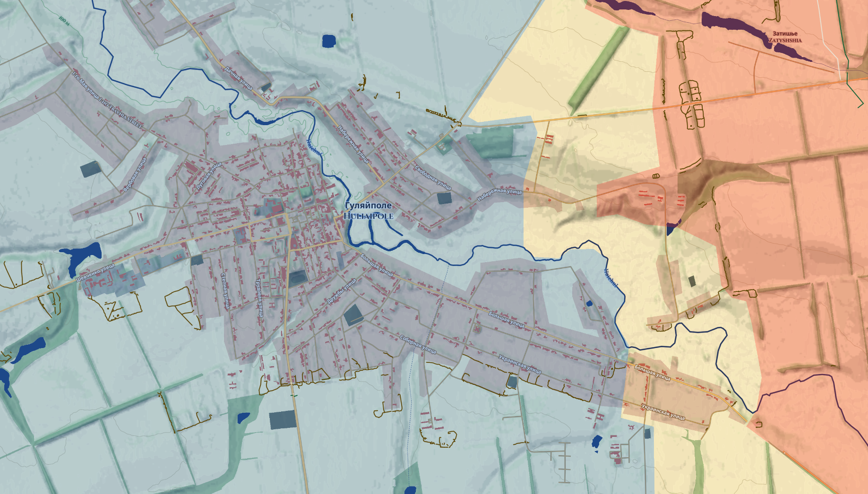The width and height of the screenshot is (868, 494).
Task: Select the Трудовая улица street label
Action: (x=259, y=298)
